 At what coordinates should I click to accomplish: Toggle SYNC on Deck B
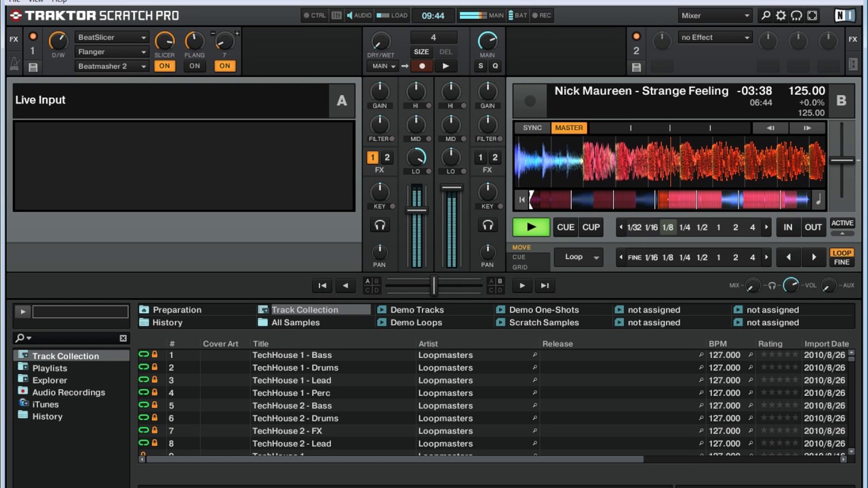pos(532,127)
